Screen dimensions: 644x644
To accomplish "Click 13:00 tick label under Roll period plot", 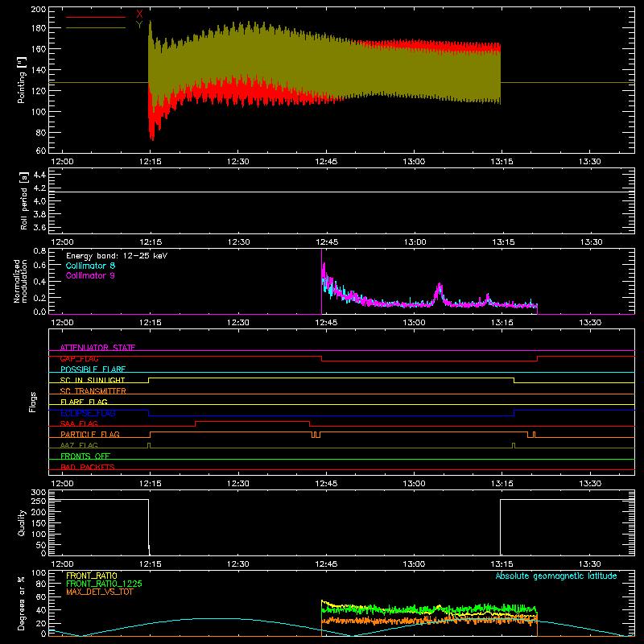I will (414, 242).
